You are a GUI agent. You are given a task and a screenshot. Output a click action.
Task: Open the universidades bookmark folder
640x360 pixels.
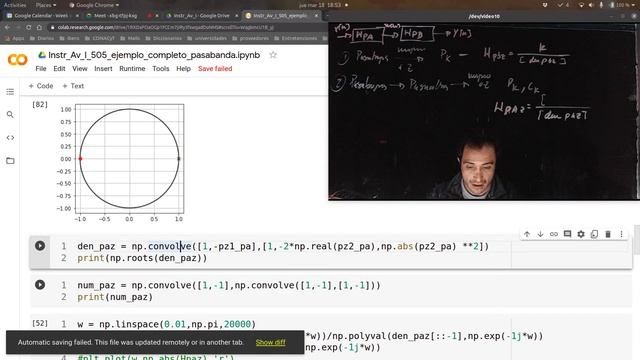pos(207,38)
